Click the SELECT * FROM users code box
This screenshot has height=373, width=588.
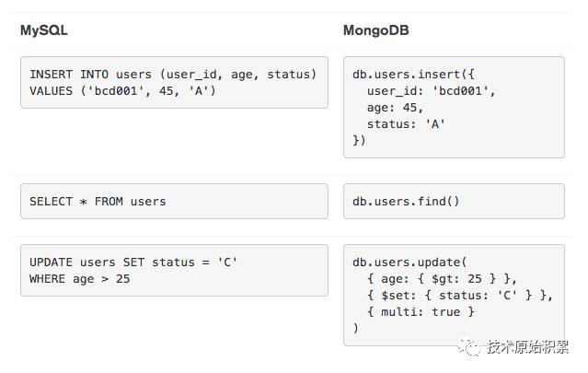click(x=174, y=201)
